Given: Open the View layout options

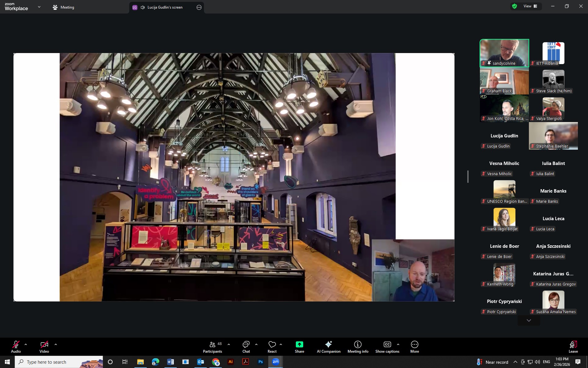Looking at the screenshot, I should [x=530, y=6].
